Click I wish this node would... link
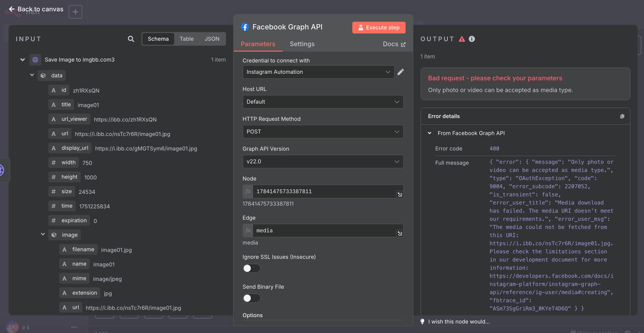 pyautogui.click(x=459, y=322)
